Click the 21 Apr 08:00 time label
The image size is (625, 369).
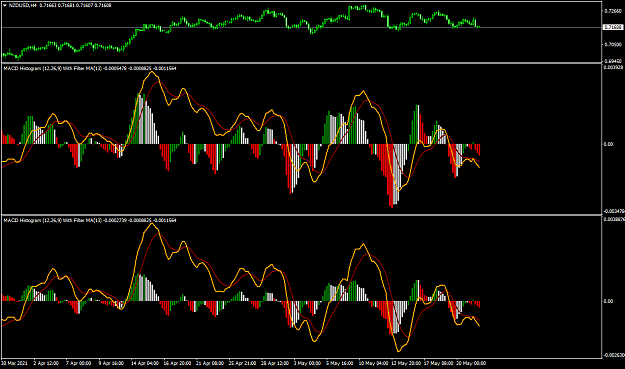tap(210, 363)
